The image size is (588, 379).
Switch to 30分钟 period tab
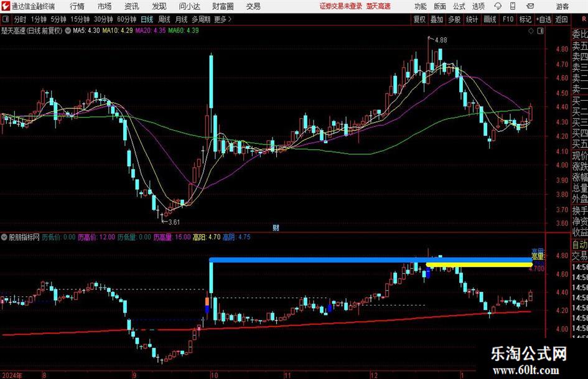pos(103,19)
